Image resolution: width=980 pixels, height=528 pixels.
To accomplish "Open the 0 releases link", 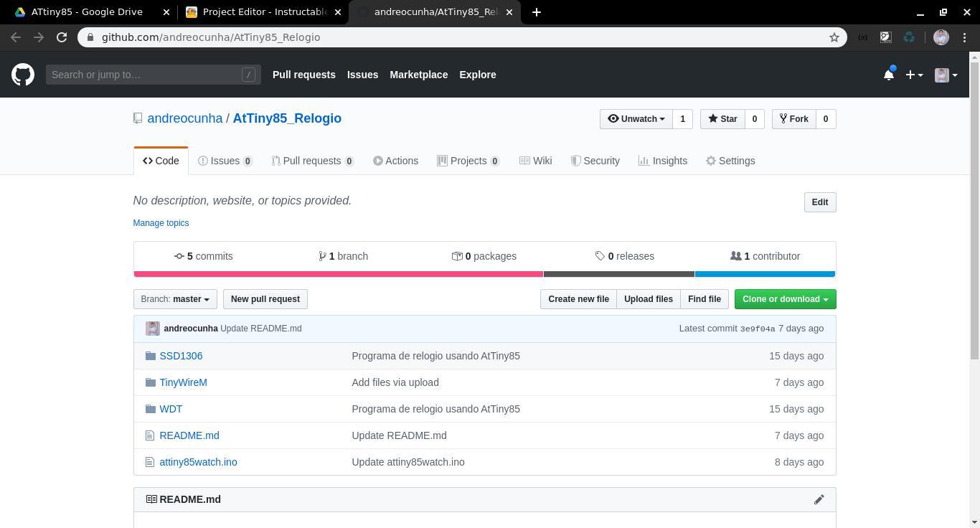I will (x=625, y=256).
